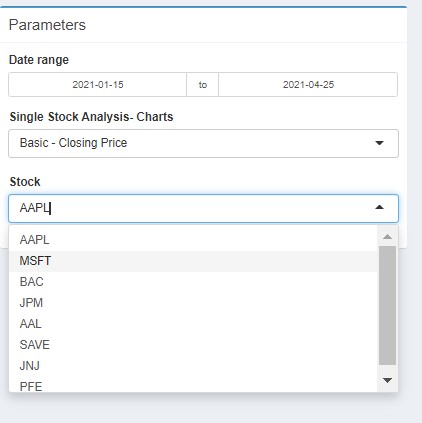Click the start date field 2021-01-15
The height and width of the screenshot is (423, 422).
tap(97, 85)
